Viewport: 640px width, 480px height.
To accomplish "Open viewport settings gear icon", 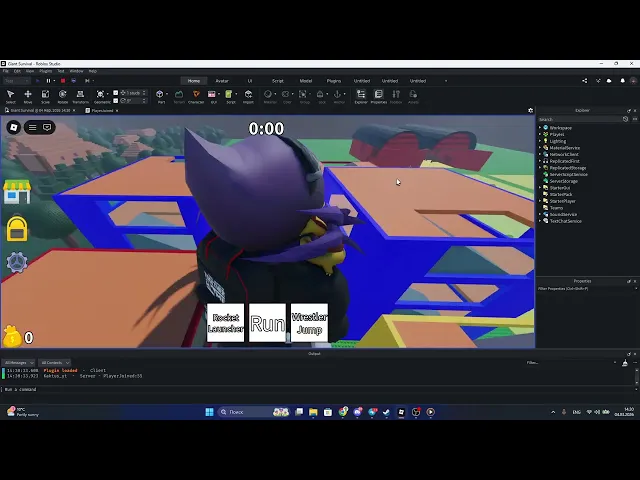I will click(x=530, y=110).
